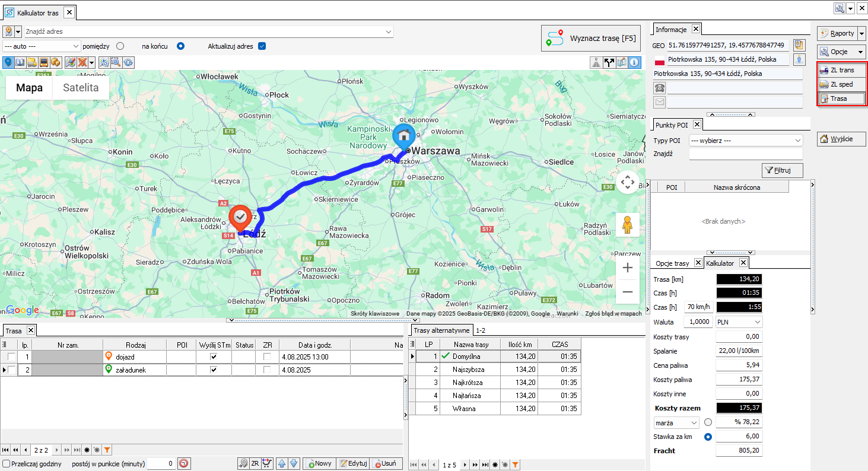Move route point up with blue arrow
868x471 pixels.
(282, 464)
